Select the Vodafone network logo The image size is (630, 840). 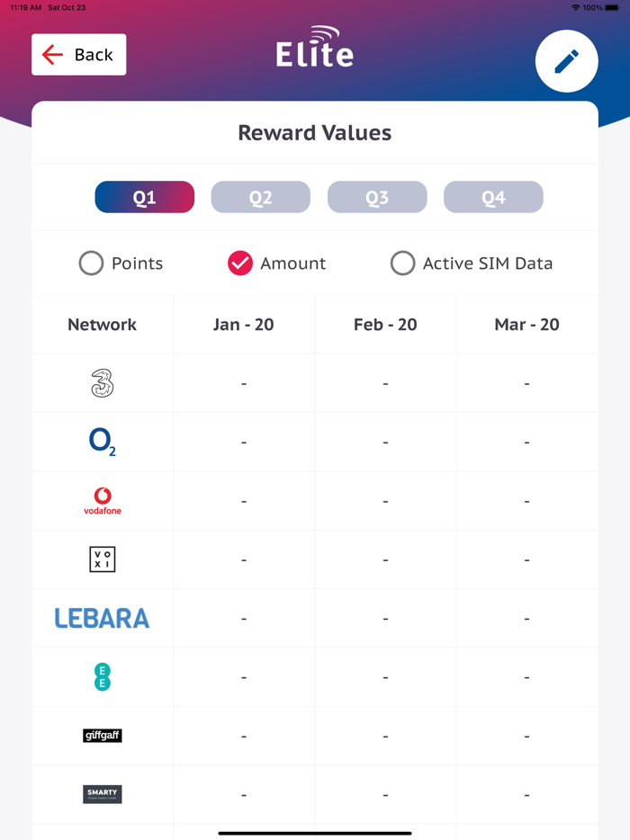[102, 500]
